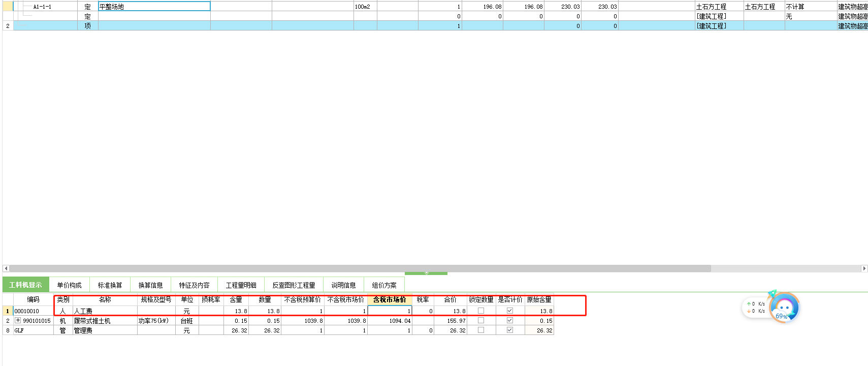Click the 管理费 name cell
The width and height of the screenshot is (868, 366).
pos(105,330)
